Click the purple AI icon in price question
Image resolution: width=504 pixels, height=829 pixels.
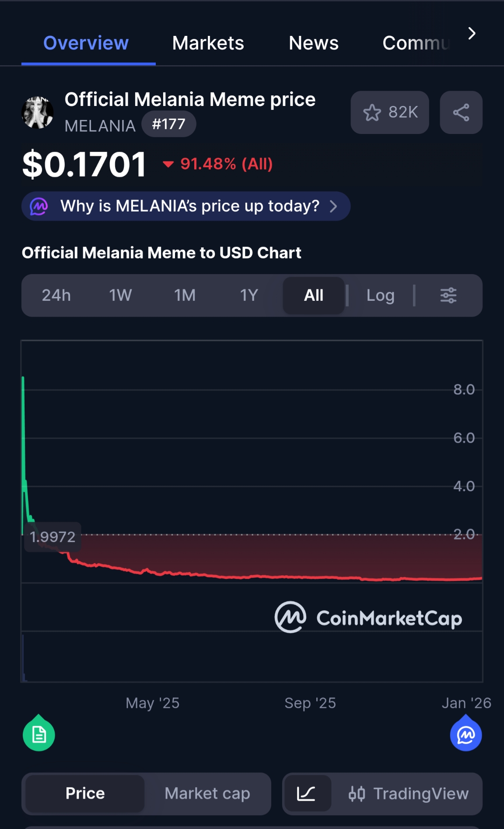(39, 206)
